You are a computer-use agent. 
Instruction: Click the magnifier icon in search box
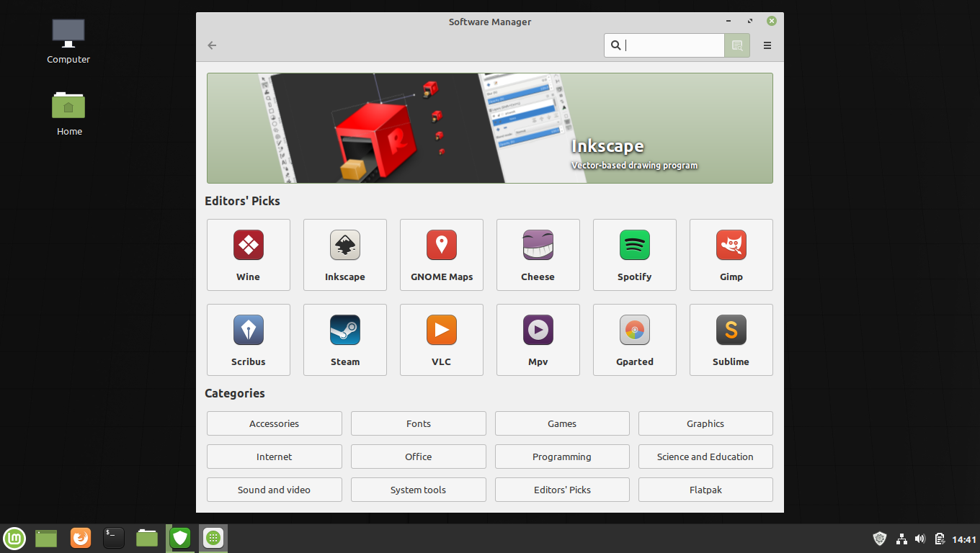(615, 45)
